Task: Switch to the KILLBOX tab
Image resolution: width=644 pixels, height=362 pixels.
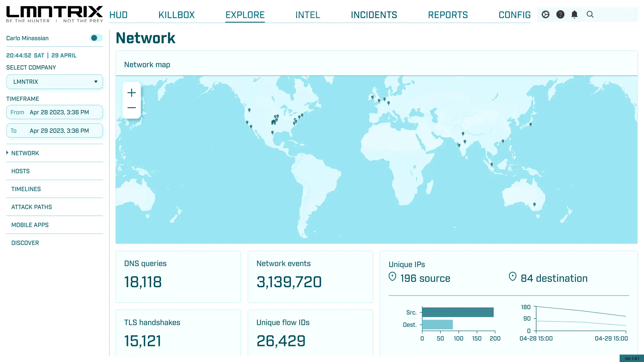Action: click(176, 15)
